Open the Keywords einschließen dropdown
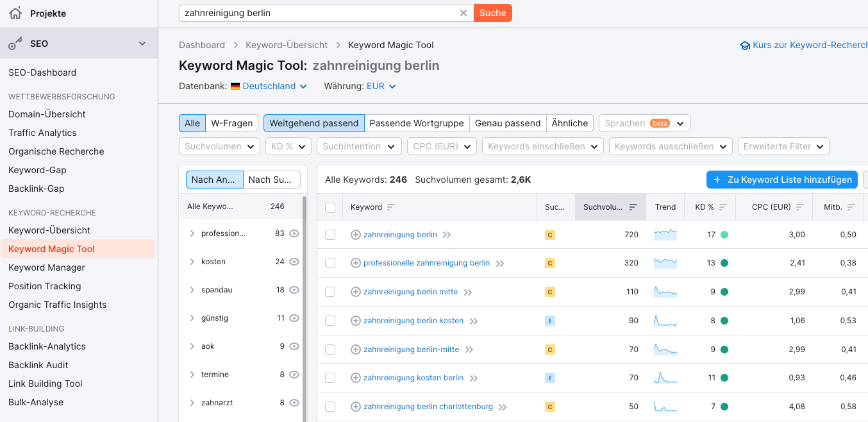Screen dimensions: 868x422 (543, 146)
